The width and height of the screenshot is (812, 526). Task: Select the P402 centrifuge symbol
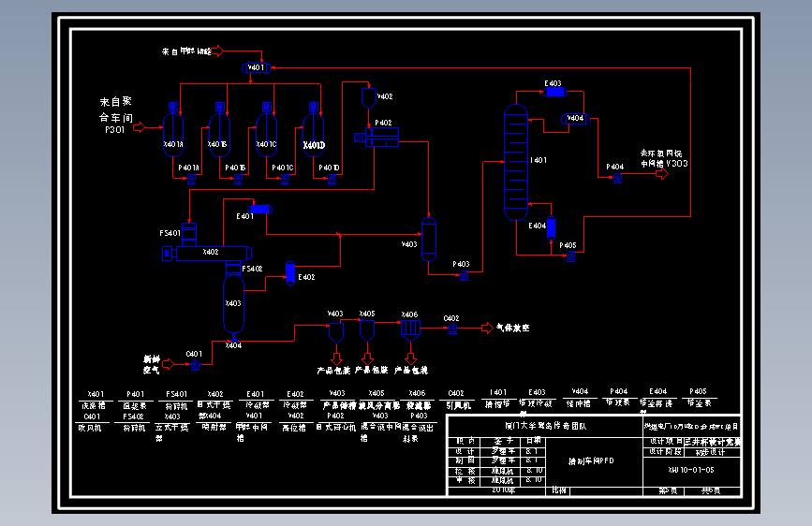[x=382, y=138]
